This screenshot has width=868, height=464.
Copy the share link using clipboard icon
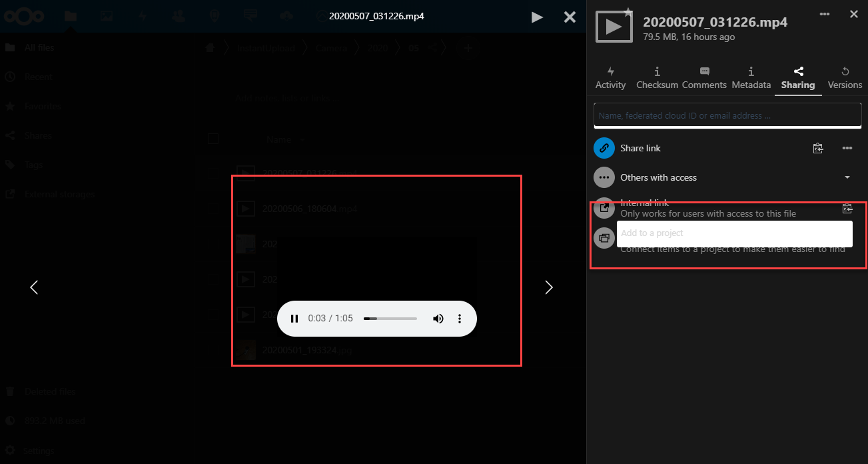(x=818, y=148)
